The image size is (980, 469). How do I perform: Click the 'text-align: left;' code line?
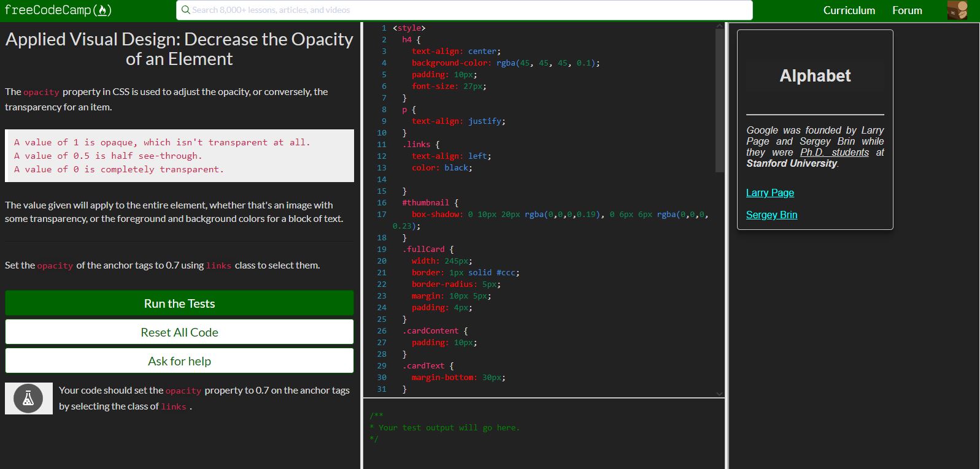point(451,156)
